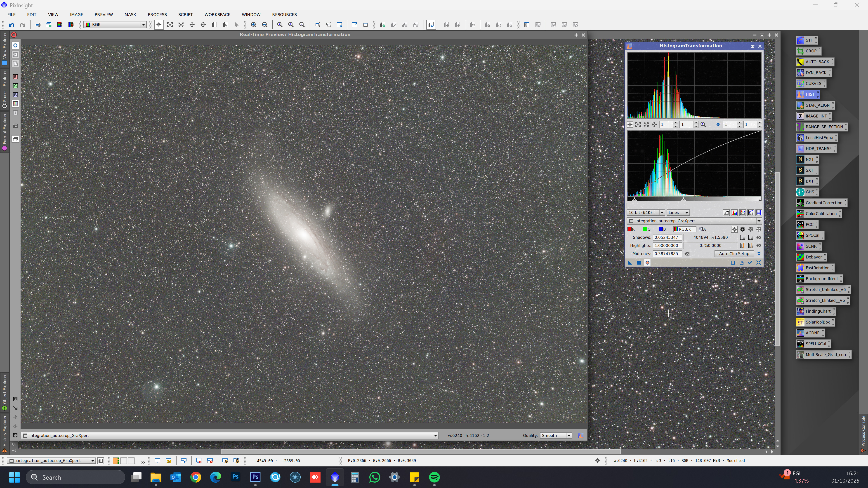This screenshot has height=488, width=868.
Task: Open the Lines plot style dropdown
Action: pyautogui.click(x=678, y=213)
